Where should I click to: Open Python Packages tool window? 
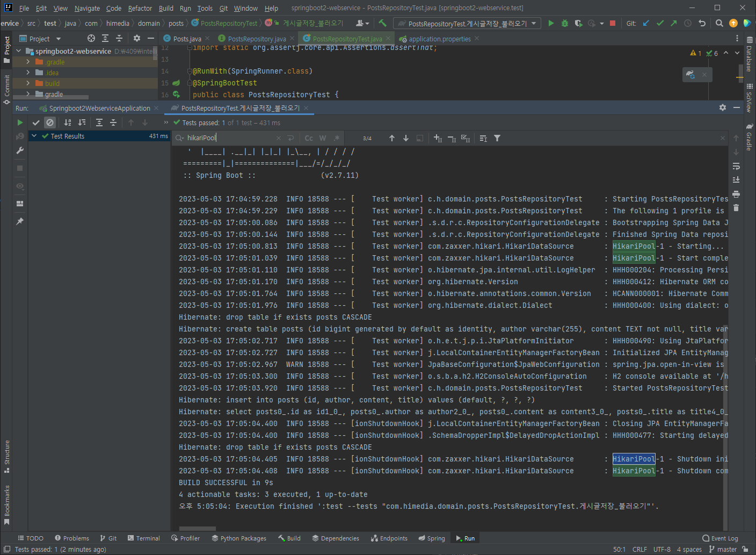tap(239, 538)
